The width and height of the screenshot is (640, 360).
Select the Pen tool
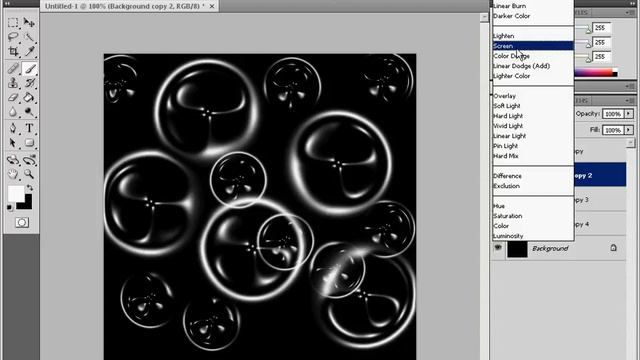point(13,128)
